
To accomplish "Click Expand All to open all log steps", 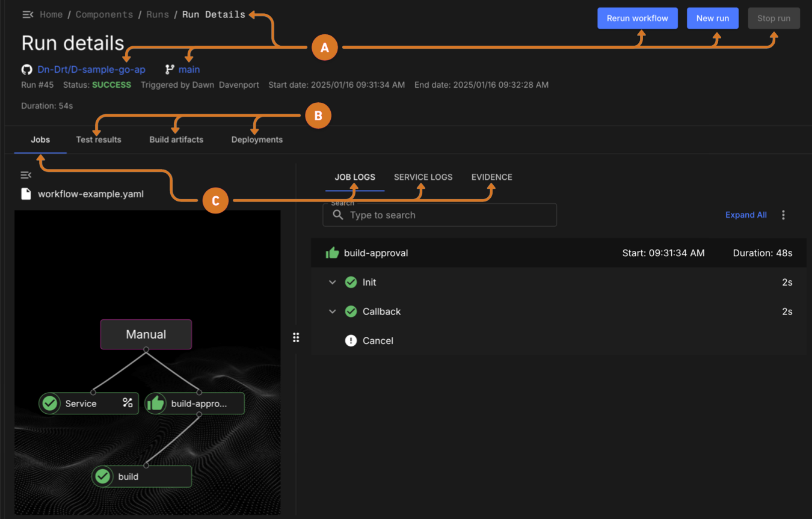I will pos(746,215).
